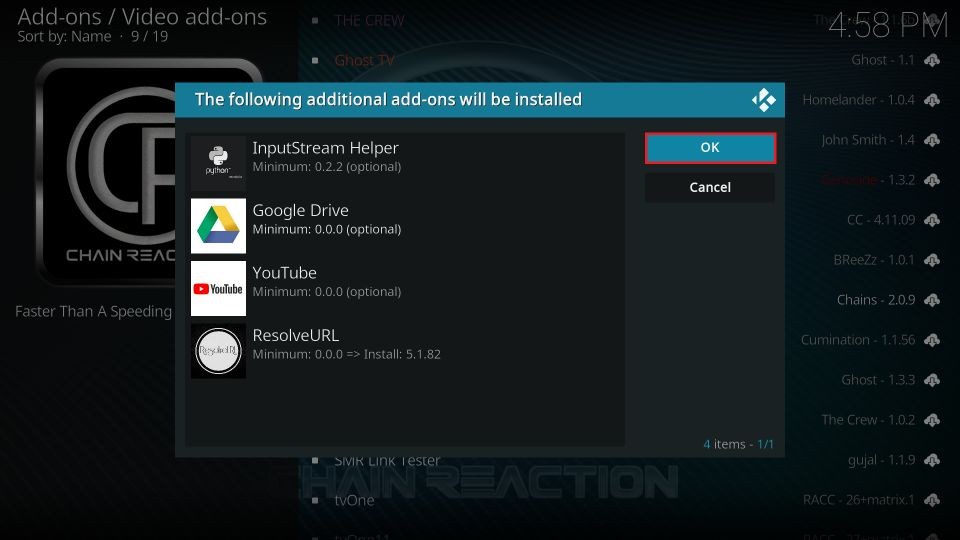Select the Google Drive icon

coord(218,226)
